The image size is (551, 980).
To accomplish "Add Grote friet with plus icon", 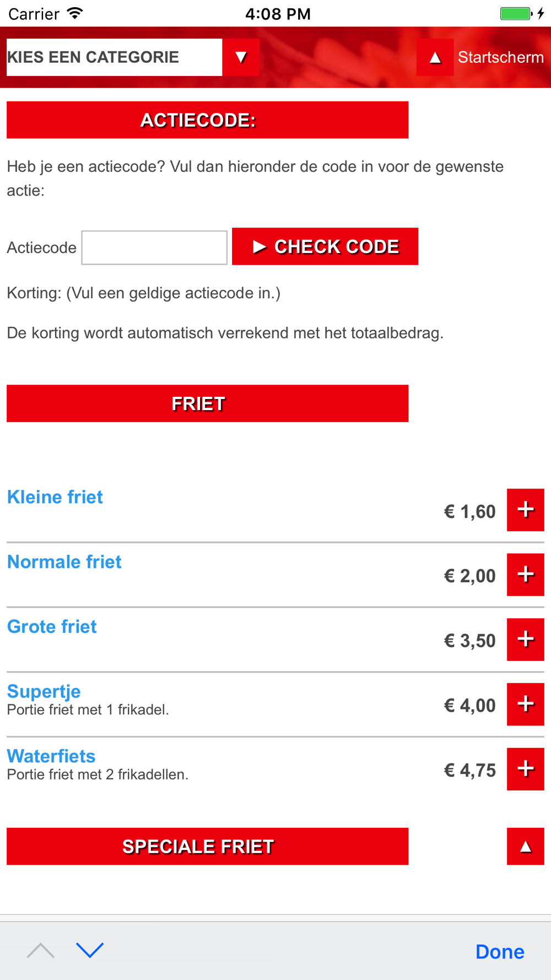I will coord(525,639).
